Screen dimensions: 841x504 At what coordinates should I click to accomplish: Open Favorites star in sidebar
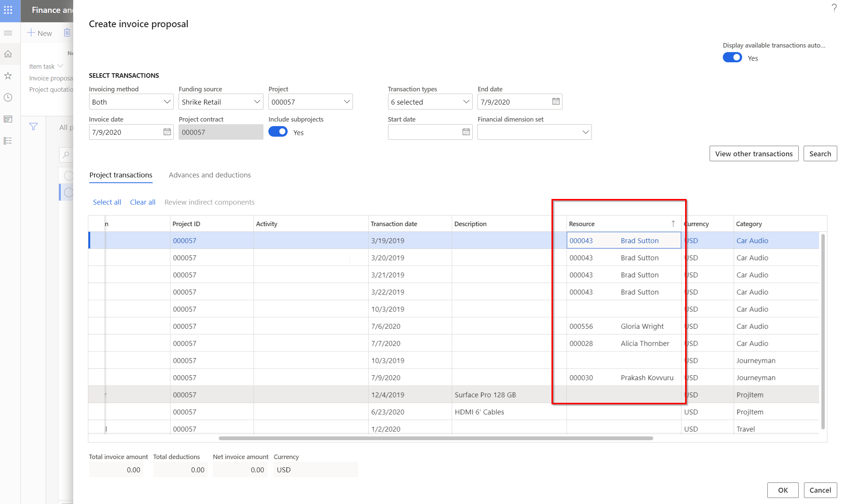tap(8, 76)
